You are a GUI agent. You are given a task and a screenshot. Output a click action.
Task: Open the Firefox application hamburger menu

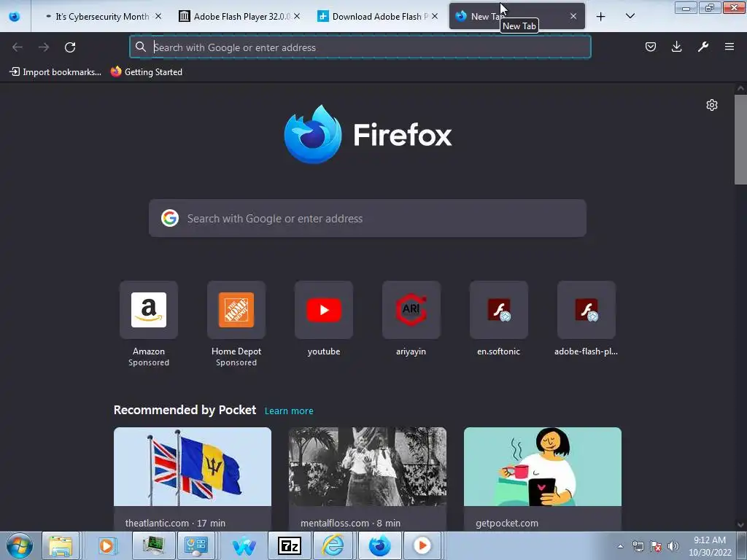(x=729, y=47)
